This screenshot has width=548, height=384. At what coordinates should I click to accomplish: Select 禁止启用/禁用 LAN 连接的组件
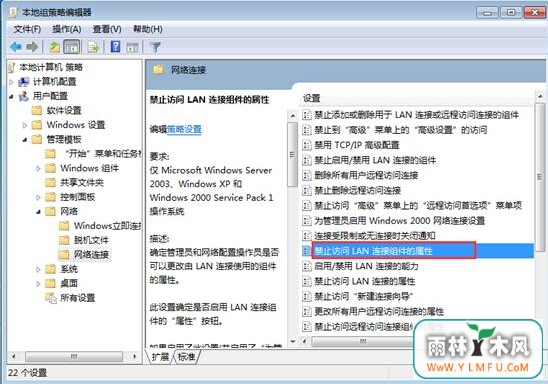click(x=369, y=160)
